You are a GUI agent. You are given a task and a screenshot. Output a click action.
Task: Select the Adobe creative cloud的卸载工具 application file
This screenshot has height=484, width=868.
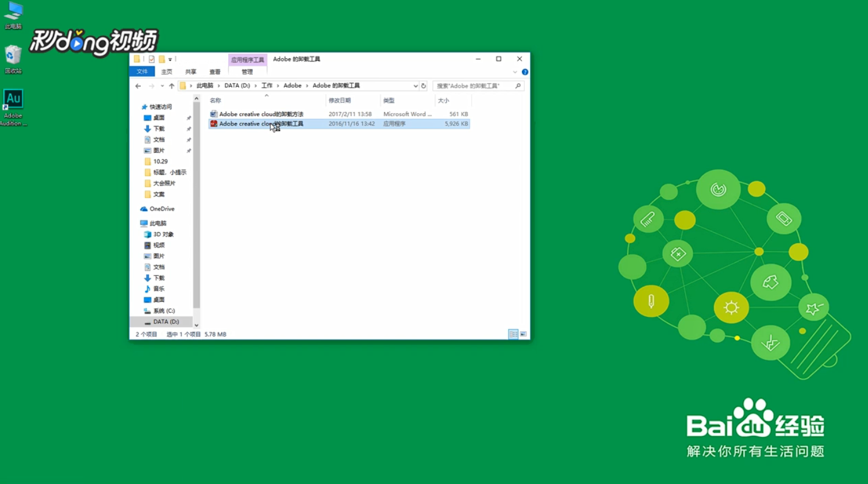pos(339,124)
